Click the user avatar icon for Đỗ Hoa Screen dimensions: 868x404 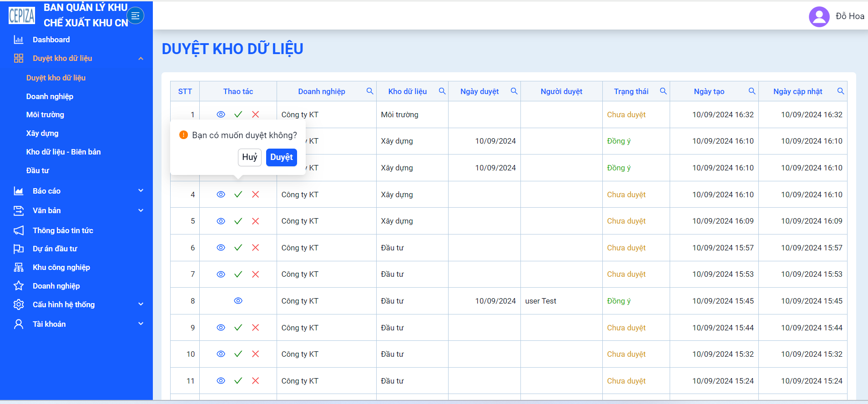pyautogui.click(x=819, y=16)
